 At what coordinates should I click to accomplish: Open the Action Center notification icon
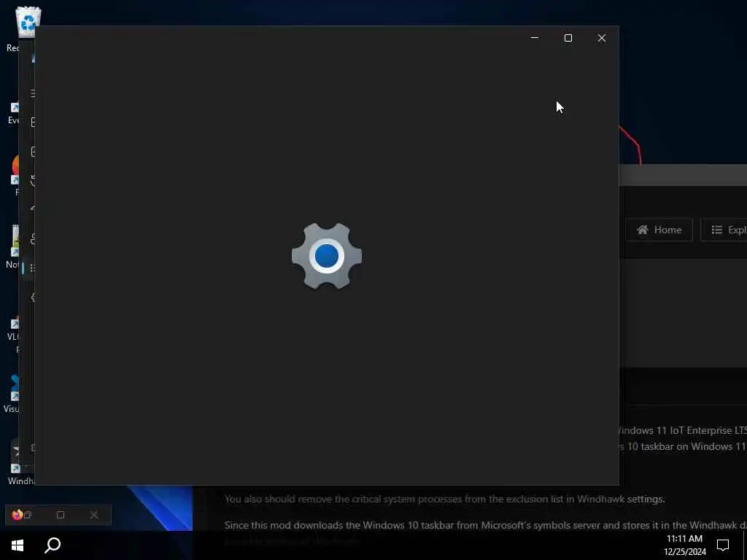tap(723, 545)
